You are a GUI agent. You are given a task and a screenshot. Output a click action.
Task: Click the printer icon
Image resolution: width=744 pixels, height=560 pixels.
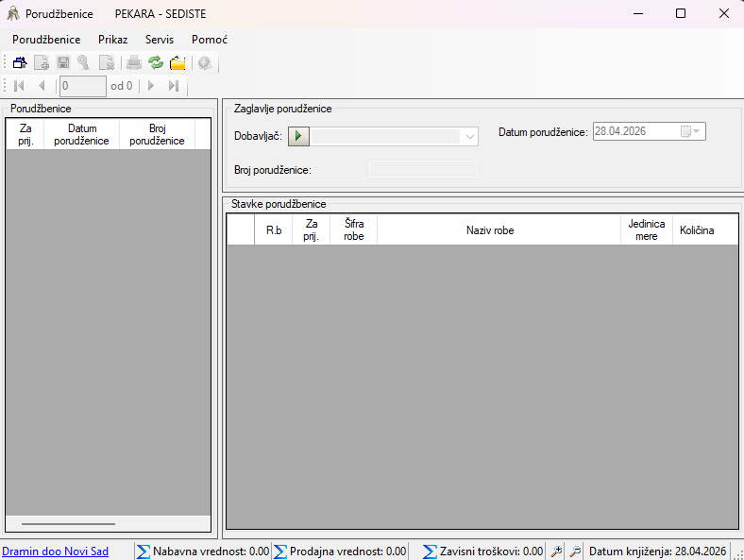134,62
